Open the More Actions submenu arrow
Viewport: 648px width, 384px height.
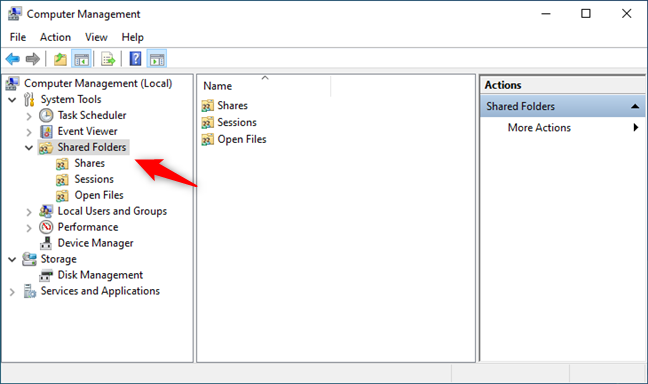point(636,127)
